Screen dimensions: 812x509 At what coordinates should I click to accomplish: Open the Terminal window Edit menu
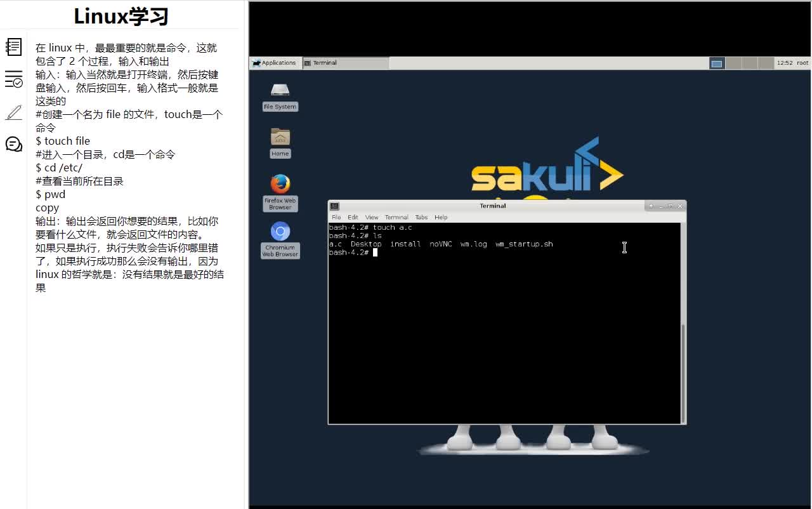tap(353, 217)
